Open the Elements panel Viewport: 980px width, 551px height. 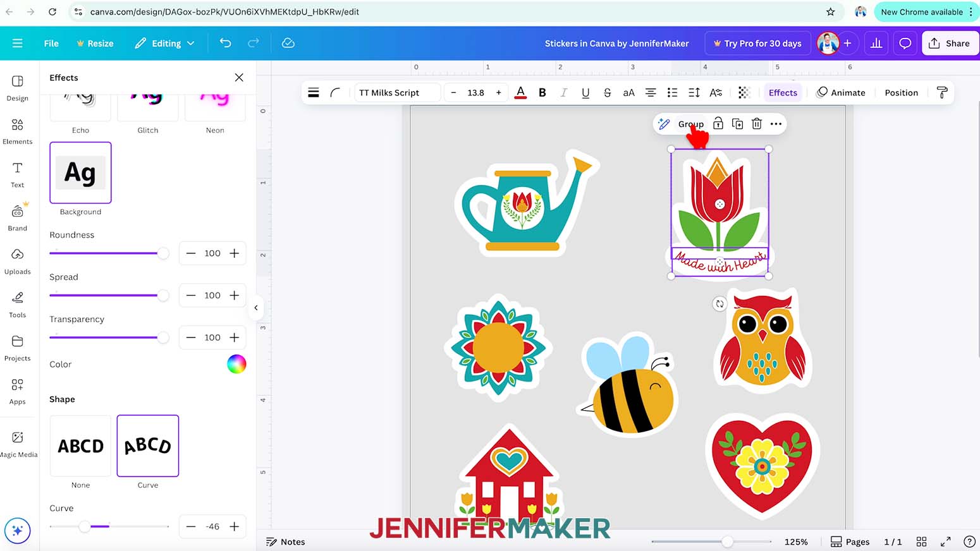17,131
